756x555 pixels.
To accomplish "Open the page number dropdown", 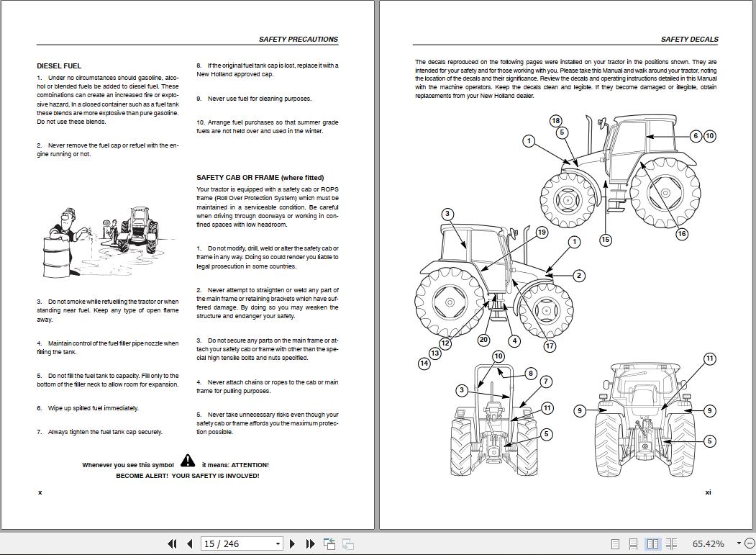I will 278,543.
